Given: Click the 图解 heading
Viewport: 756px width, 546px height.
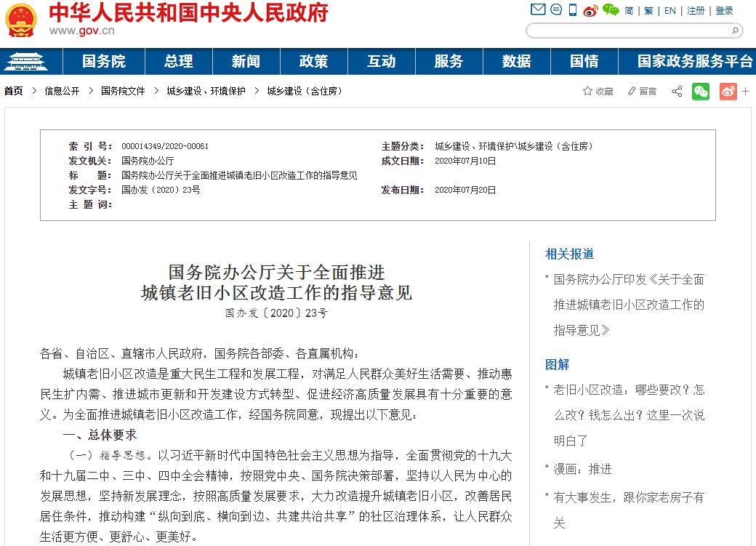Looking at the screenshot, I should pyautogui.click(x=557, y=365).
